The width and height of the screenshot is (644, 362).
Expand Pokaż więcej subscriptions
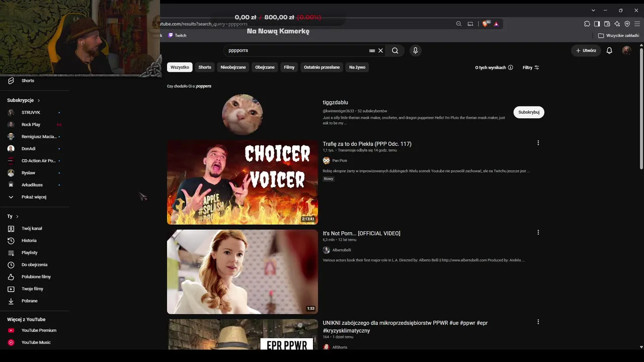pos(34,197)
